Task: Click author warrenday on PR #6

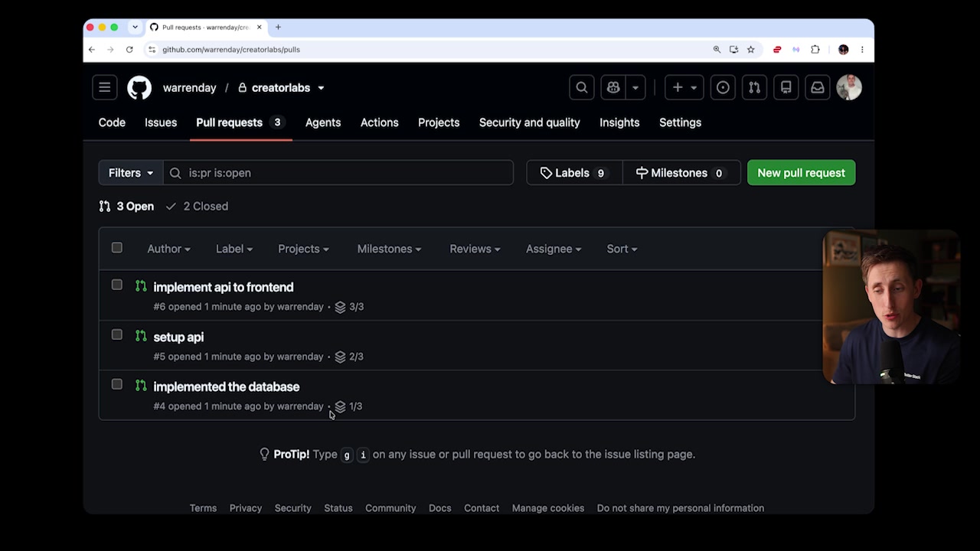Action: coord(300,307)
